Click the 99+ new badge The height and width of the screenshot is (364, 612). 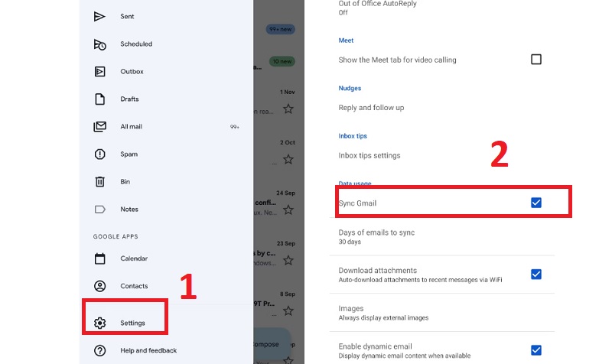(280, 29)
